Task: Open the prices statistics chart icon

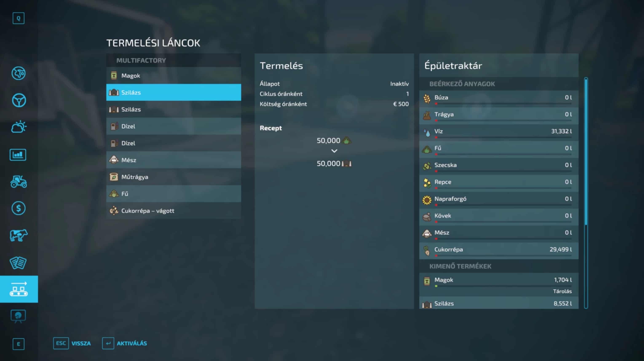Action: coord(18,155)
